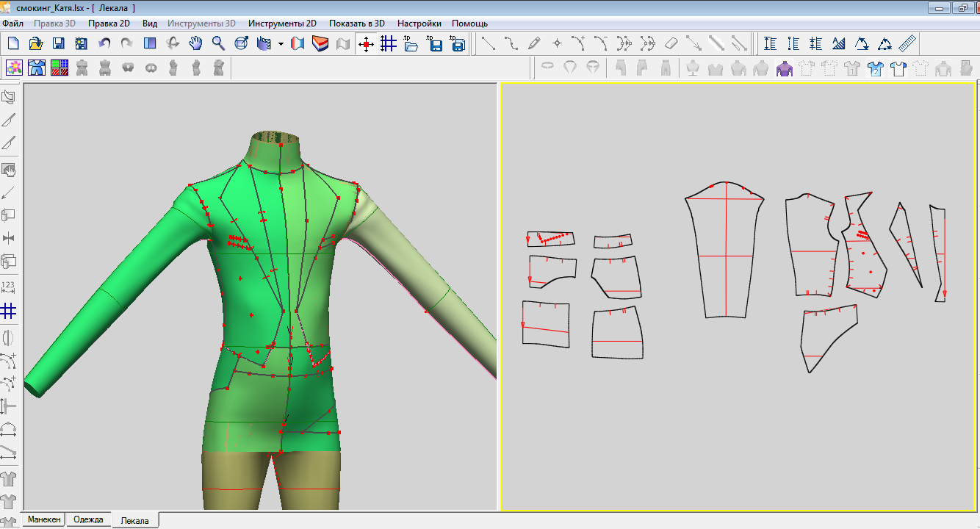Click the purple mannequin torso icon

(x=784, y=69)
